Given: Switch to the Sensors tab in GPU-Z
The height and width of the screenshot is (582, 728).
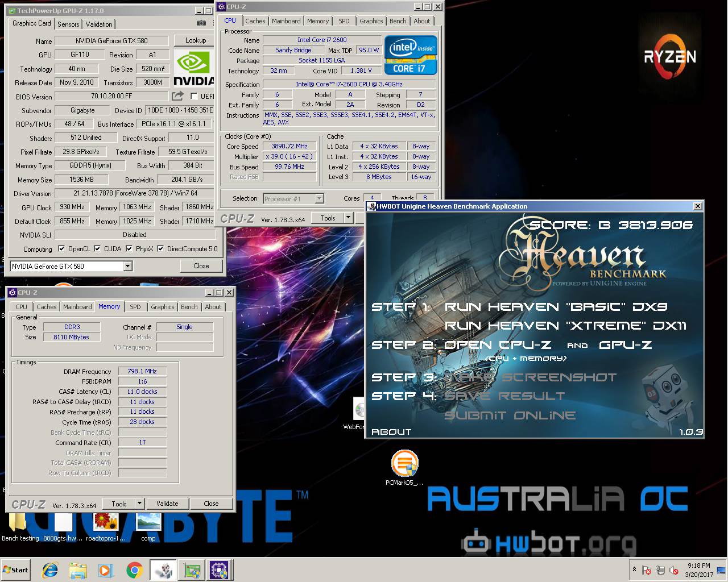Looking at the screenshot, I should pos(68,24).
